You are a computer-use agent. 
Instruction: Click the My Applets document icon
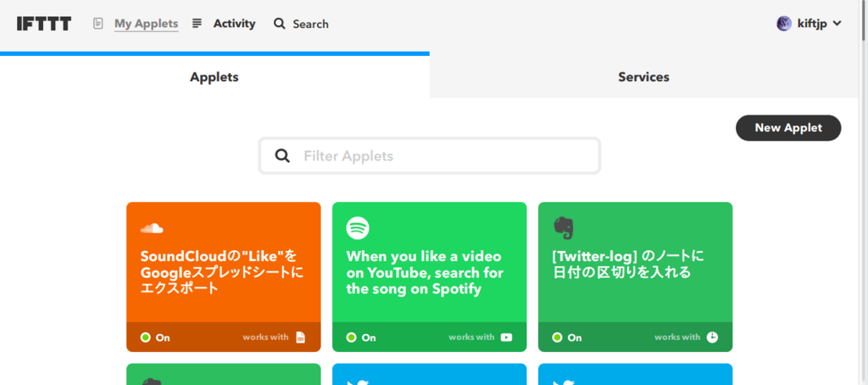pyautogui.click(x=98, y=24)
